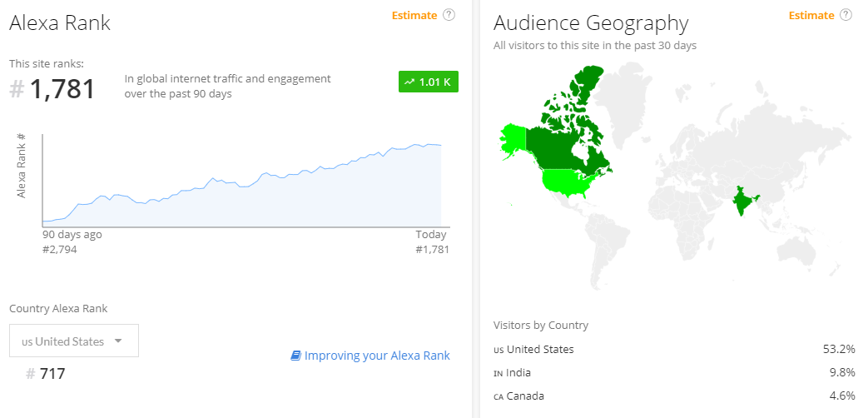Click the United States row in Visitors by Country
868x418 pixels.
[674, 350]
